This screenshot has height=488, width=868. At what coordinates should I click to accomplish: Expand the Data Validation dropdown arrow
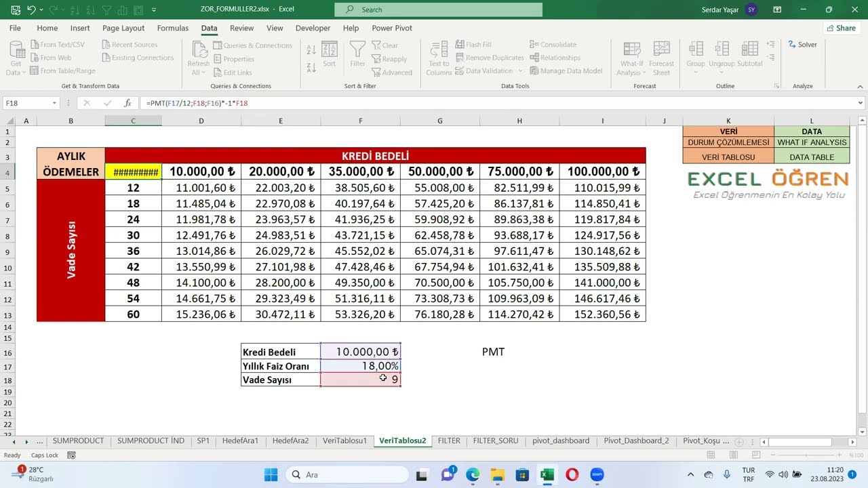pyautogui.click(x=521, y=70)
